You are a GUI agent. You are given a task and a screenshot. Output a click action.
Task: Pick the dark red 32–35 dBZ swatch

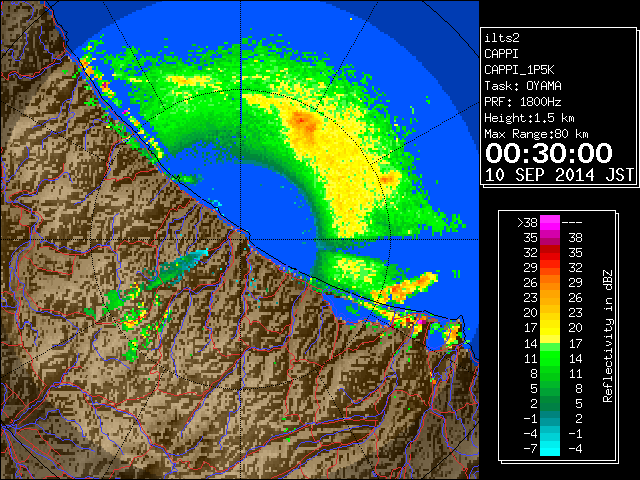(x=550, y=253)
